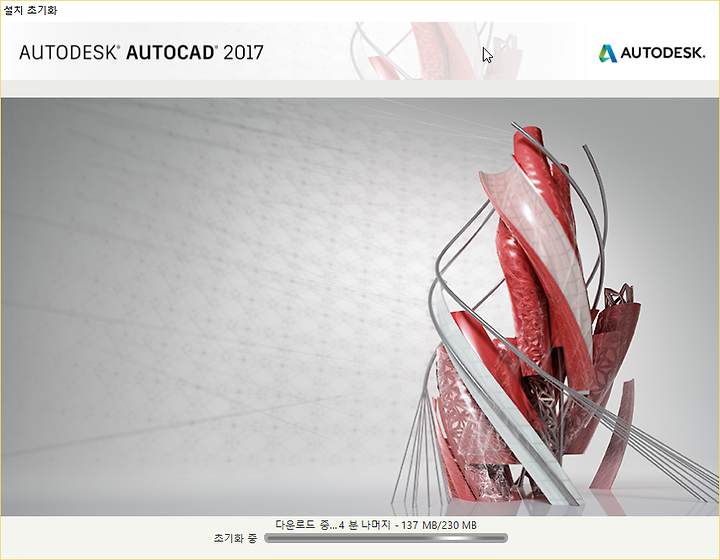
Task: Click the AUTODESK AUTOCAD 2017 product title
Action: pyautogui.click(x=141, y=52)
